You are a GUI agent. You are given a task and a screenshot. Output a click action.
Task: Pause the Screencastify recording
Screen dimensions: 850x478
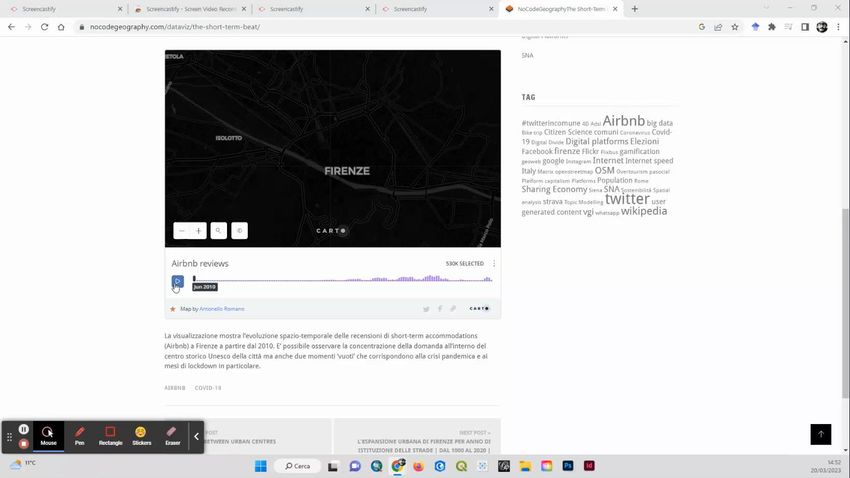(23, 429)
